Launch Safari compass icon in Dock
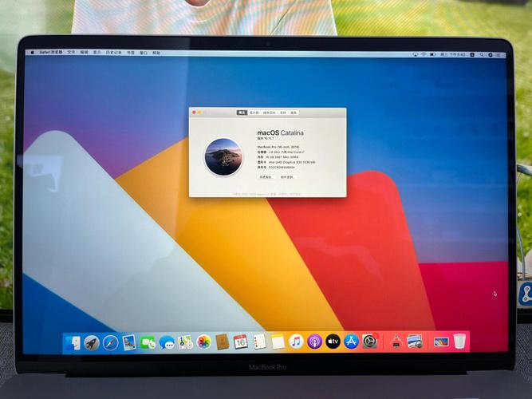The height and width of the screenshot is (399, 532). click(110, 342)
